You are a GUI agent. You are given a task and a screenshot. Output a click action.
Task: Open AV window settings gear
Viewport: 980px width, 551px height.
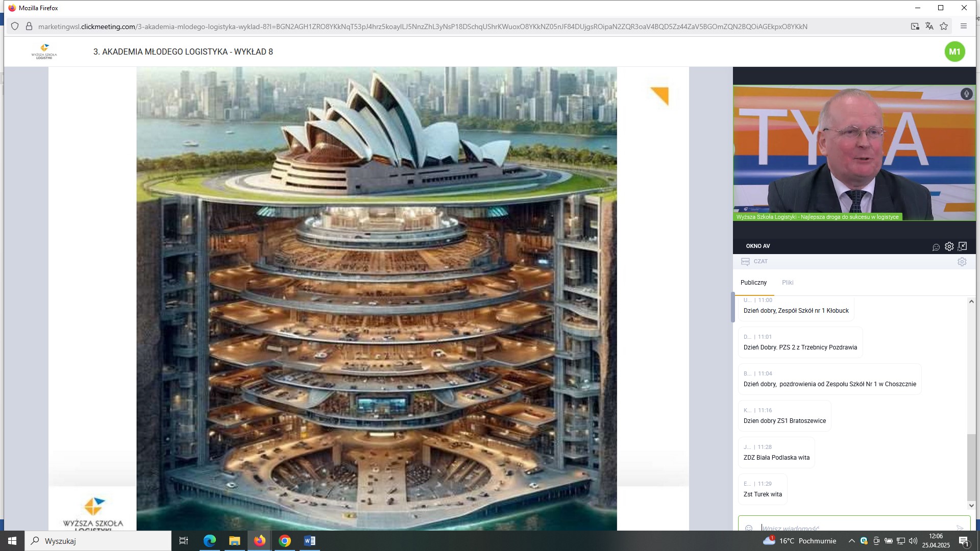[x=949, y=246]
